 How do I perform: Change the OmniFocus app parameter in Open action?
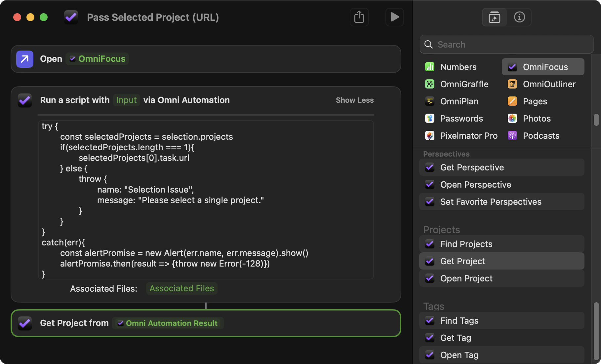[97, 59]
